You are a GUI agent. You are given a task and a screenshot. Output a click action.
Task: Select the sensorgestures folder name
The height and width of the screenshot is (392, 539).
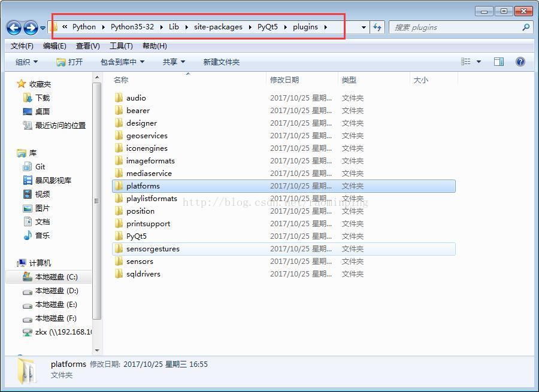153,249
